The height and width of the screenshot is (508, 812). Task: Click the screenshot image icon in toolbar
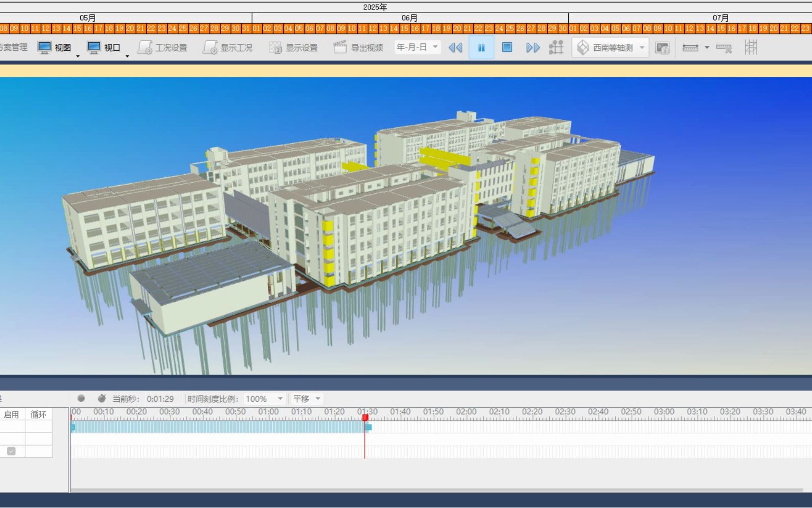pos(663,48)
